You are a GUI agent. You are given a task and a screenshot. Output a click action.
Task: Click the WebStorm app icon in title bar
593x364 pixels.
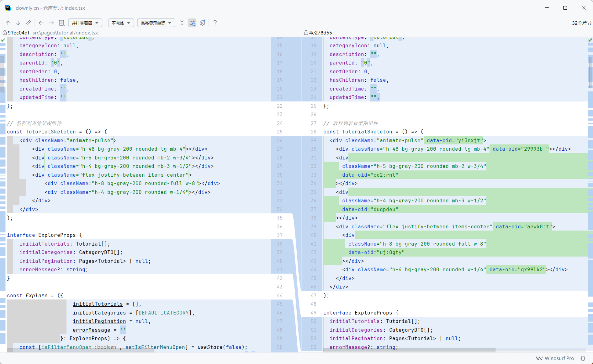pyautogui.click(x=8, y=8)
